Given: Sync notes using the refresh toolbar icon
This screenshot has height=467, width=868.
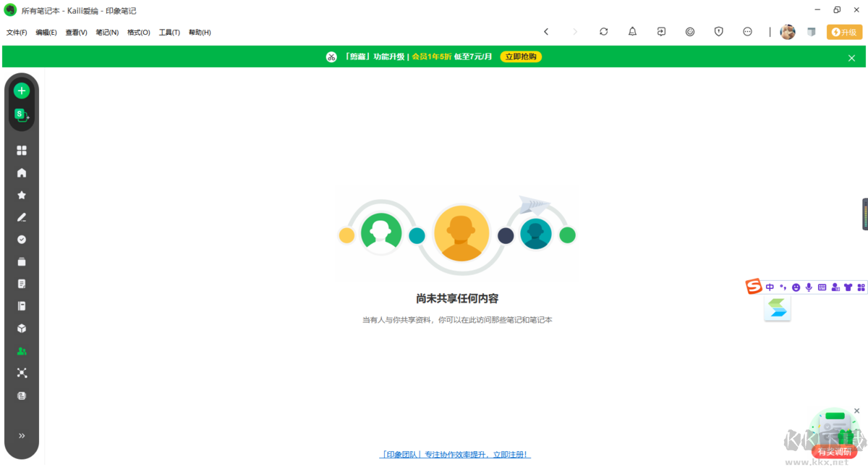Looking at the screenshot, I should click(x=603, y=31).
